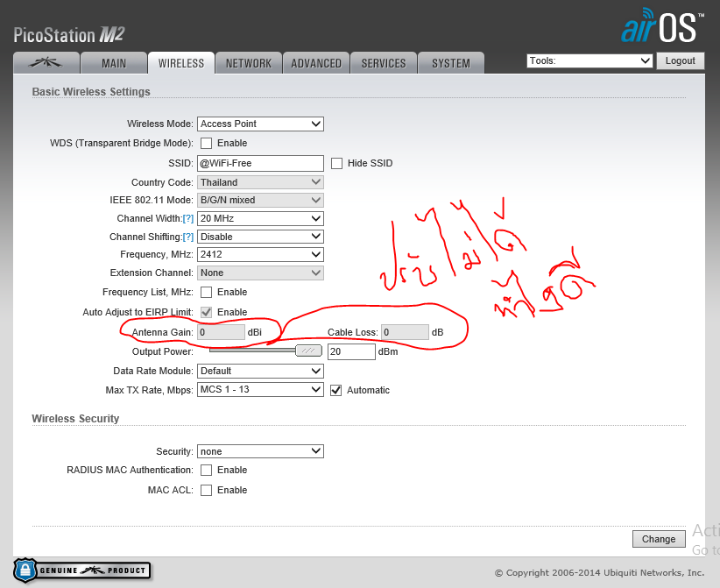720x588 pixels.
Task: Open Channel Shifting help link
Action: pos(187,237)
